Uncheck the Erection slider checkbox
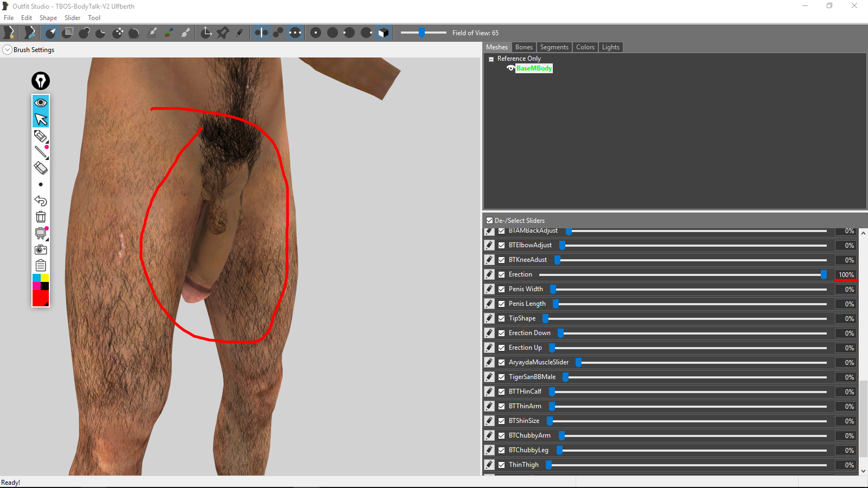Screen dimensions: 868x488 pyautogui.click(x=502, y=274)
